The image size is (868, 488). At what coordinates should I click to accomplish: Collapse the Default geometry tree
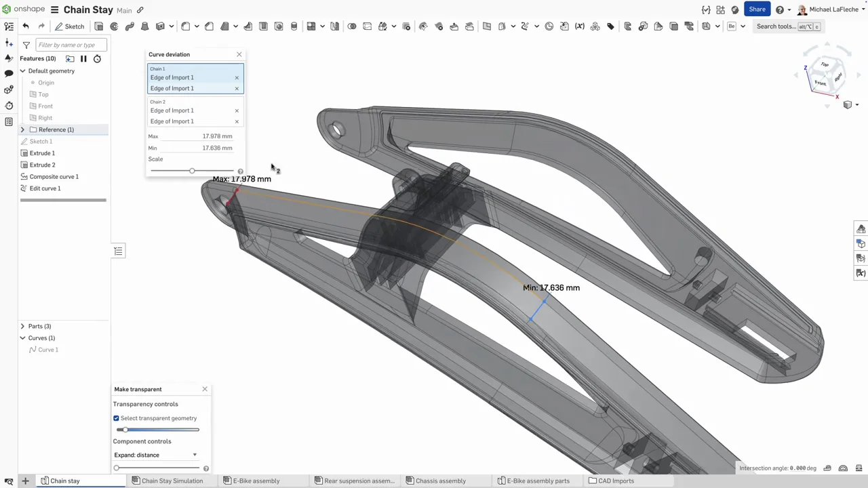[x=22, y=70]
